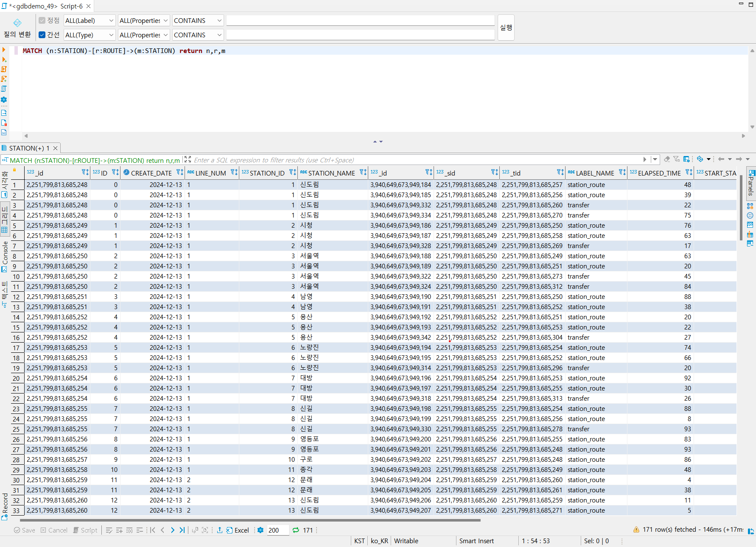Image resolution: width=756 pixels, height=547 pixels.
Task: Click the blue auto-refresh icon in results toolbar
Action: point(700,159)
